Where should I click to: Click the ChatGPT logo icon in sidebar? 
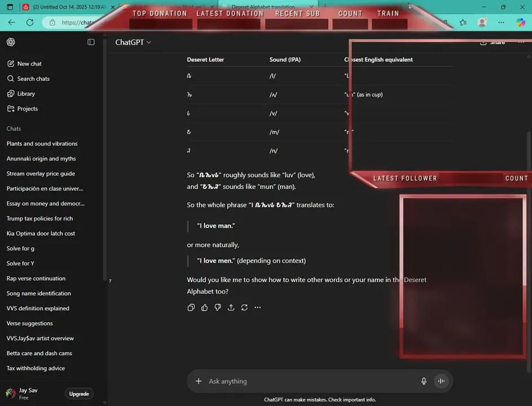coord(11,42)
